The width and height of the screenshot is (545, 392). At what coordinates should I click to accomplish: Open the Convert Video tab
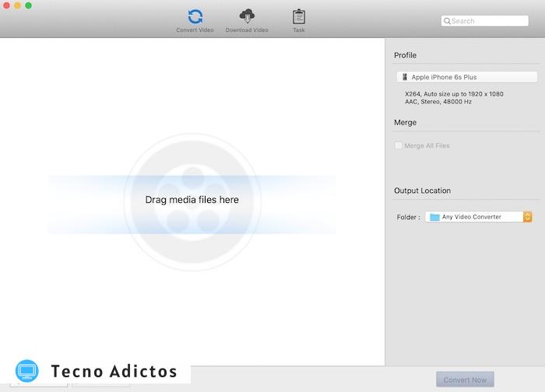(x=195, y=20)
